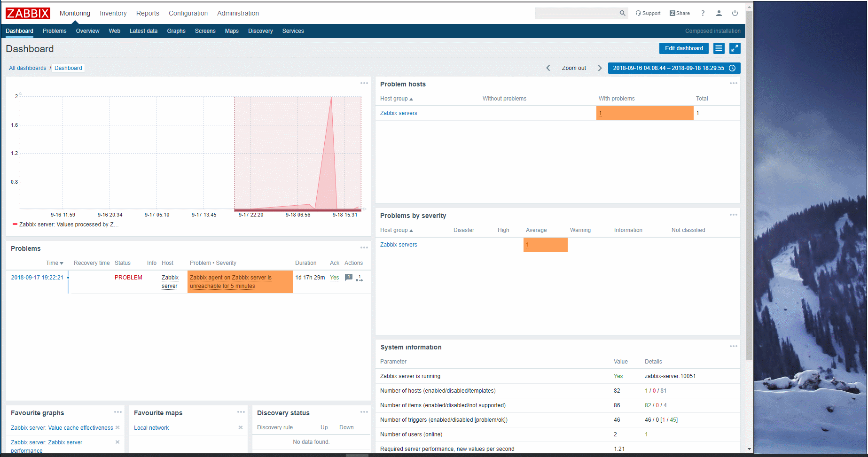This screenshot has height=457, width=868.
Task: Open Problems widget options dots
Action: [x=364, y=248]
